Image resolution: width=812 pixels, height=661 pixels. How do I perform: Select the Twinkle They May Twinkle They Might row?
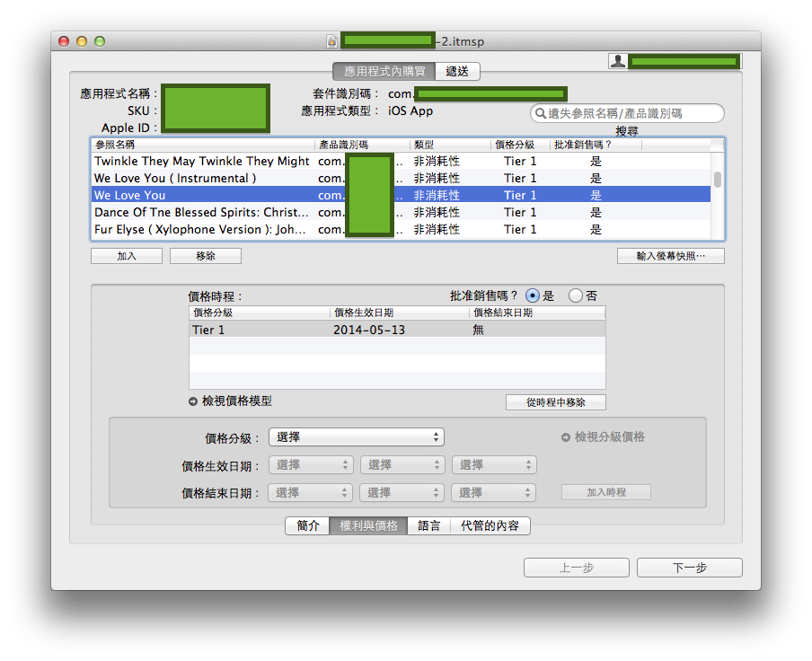coord(202,162)
